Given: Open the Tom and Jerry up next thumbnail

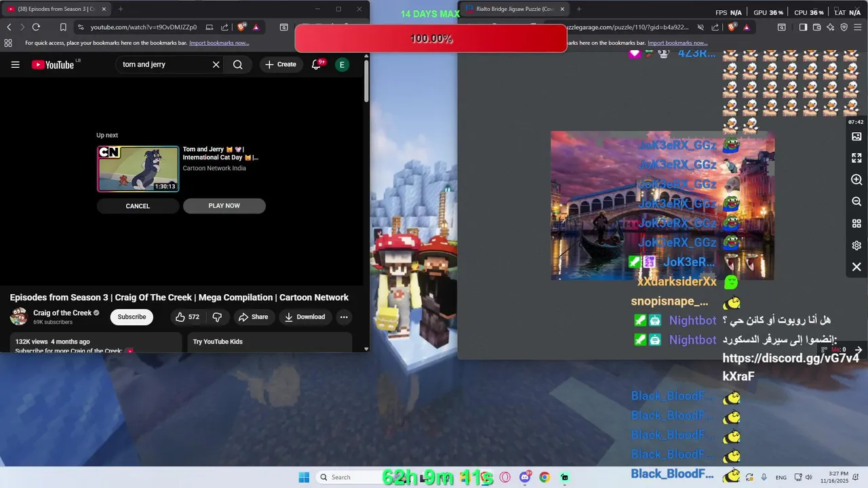Looking at the screenshot, I should [138, 169].
